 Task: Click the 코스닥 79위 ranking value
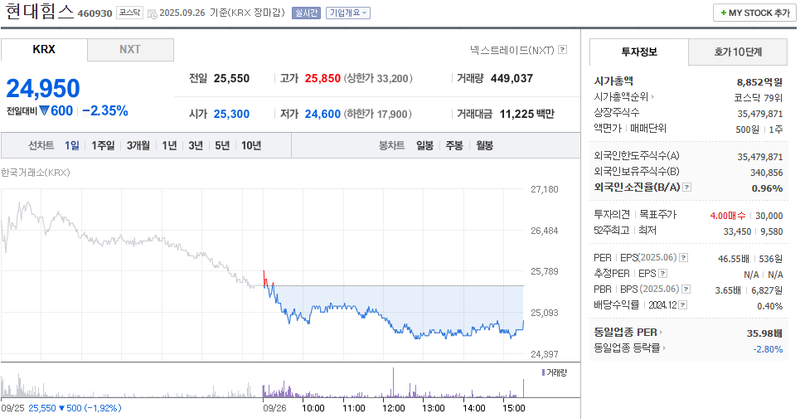(x=758, y=98)
